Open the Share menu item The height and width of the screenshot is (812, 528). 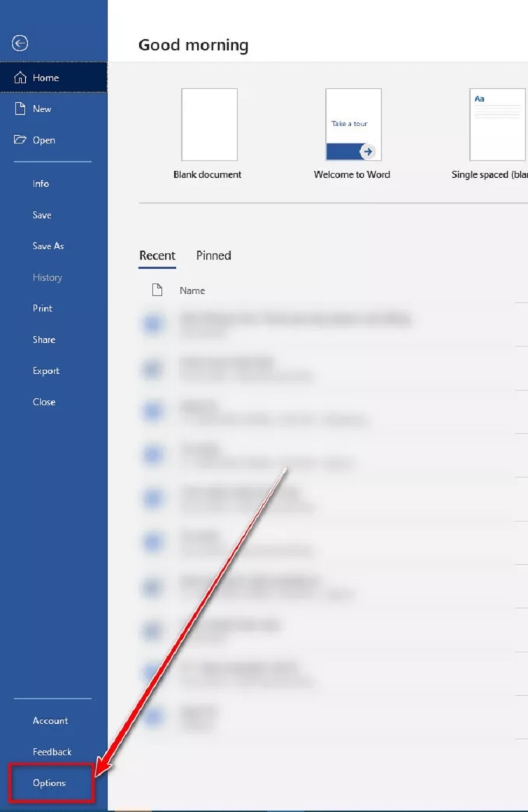pos(43,339)
